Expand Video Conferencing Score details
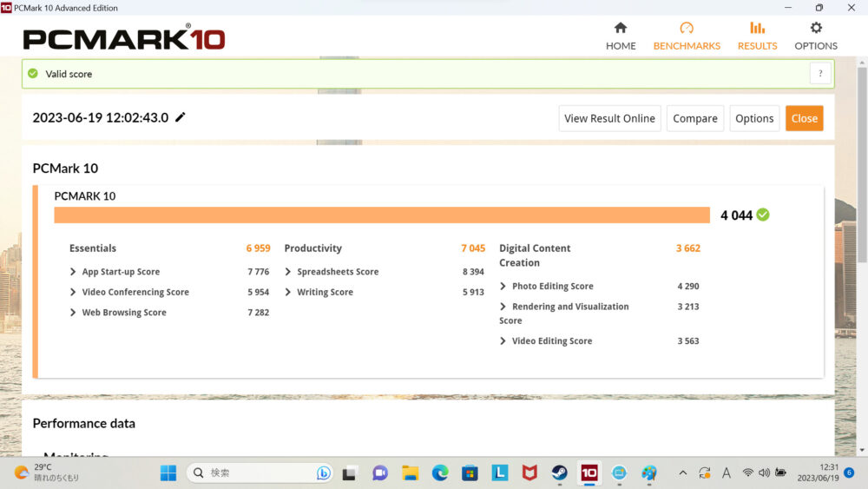Image resolution: width=868 pixels, height=489 pixels. pyautogui.click(x=73, y=293)
